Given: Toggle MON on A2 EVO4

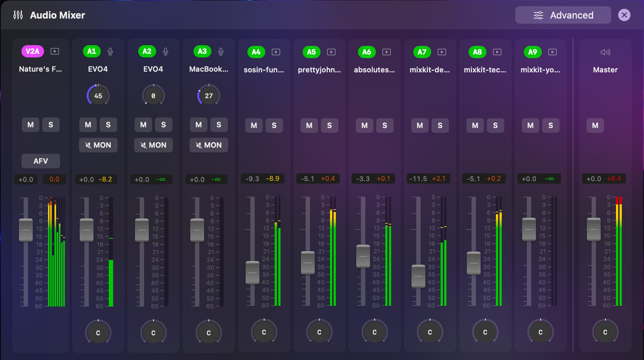Looking at the screenshot, I should tap(154, 145).
